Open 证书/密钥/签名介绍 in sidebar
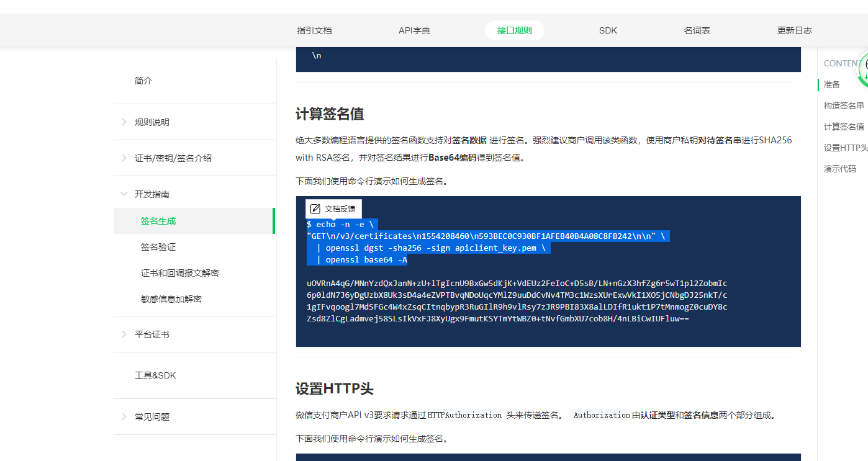The width and height of the screenshot is (868, 461). (x=173, y=158)
